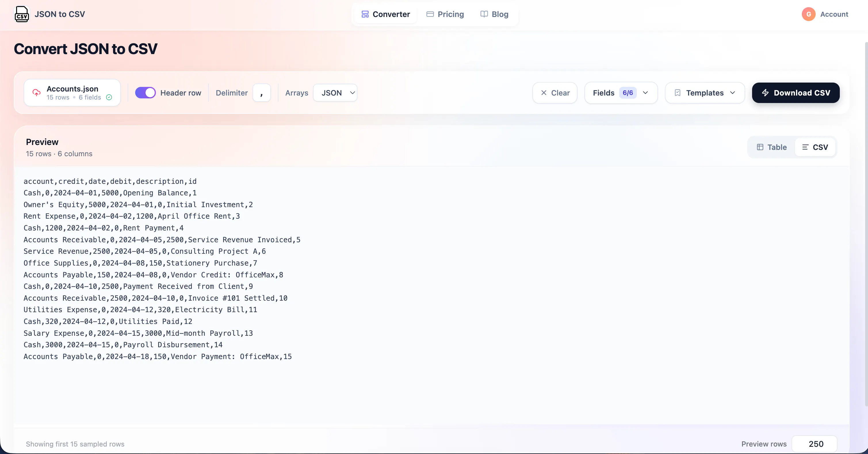
Task: Click the Consulting Project A CSV row
Action: click(x=145, y=251)
